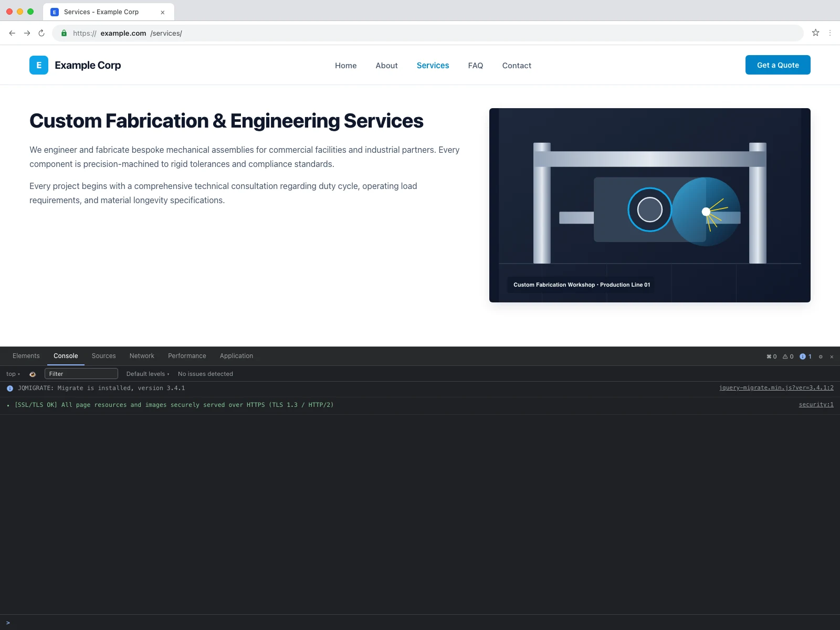Click the Services nav link
Screen dimensions: 840x630
tap(433, 66)
